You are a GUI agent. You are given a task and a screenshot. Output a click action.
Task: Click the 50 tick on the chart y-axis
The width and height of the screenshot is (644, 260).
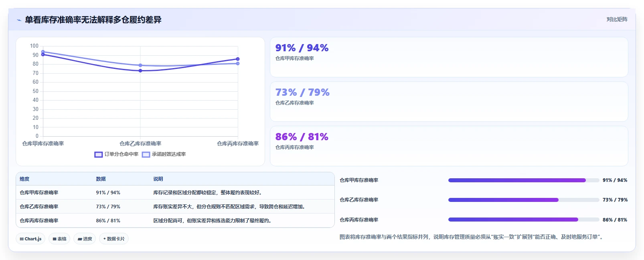click(x=36, y=91)
